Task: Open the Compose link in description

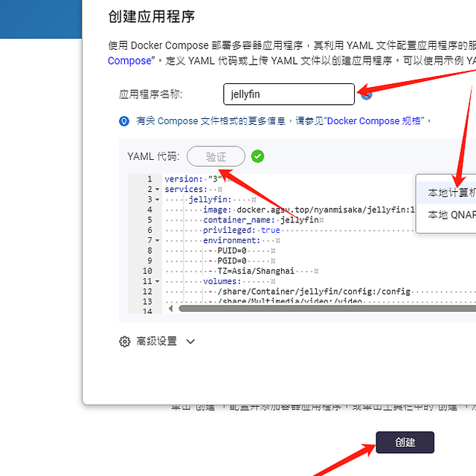Action: tap(129, 61)
